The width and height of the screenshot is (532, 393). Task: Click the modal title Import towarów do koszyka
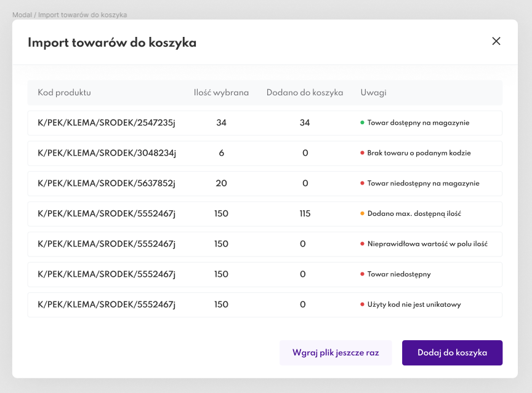112,42
